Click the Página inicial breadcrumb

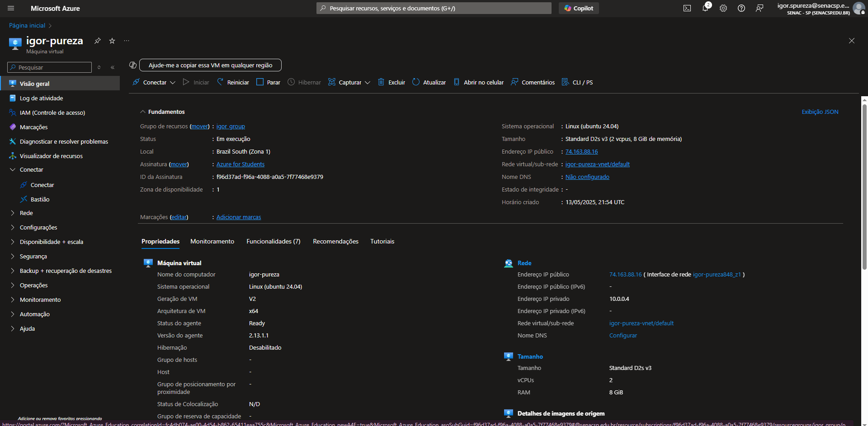tap(27, 25)
